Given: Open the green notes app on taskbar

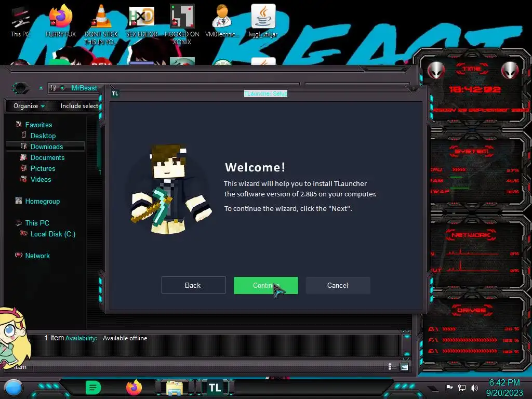Looking at the screenshot, I should click(x=94, y=388).
